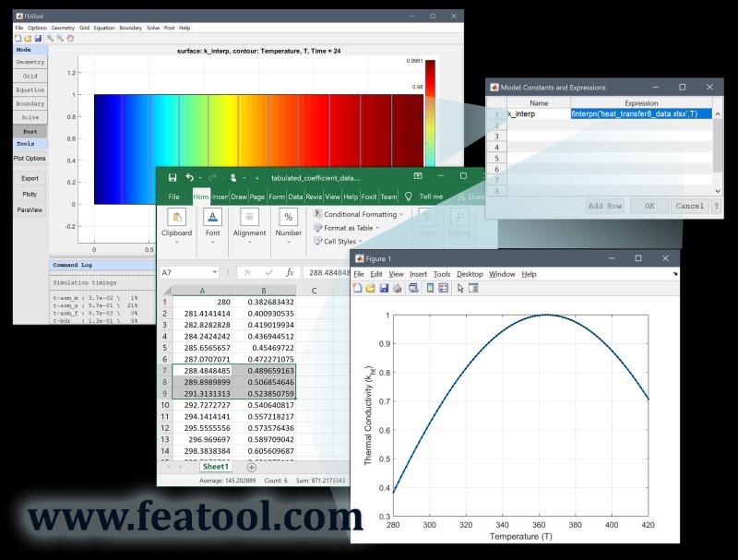Click Open file icon in Figure 1 toolbar
The image size is (738, 560).
click(371, 288)
